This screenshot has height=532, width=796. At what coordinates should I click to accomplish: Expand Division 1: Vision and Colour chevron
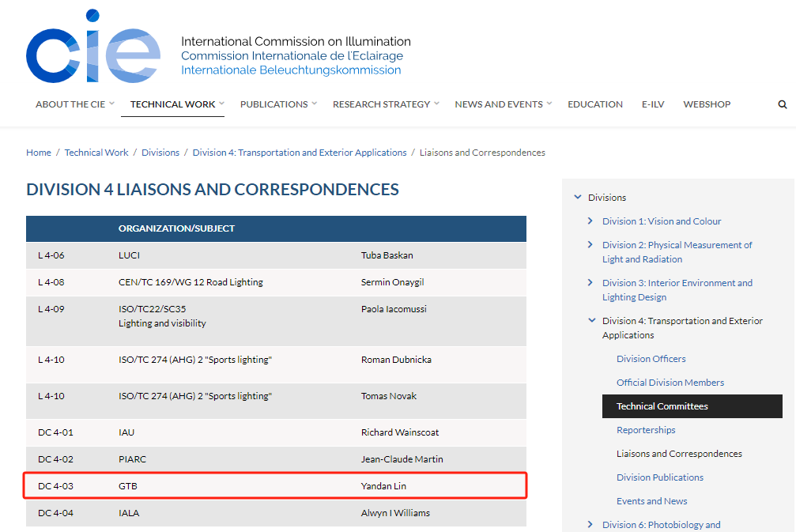pos(590,221)
